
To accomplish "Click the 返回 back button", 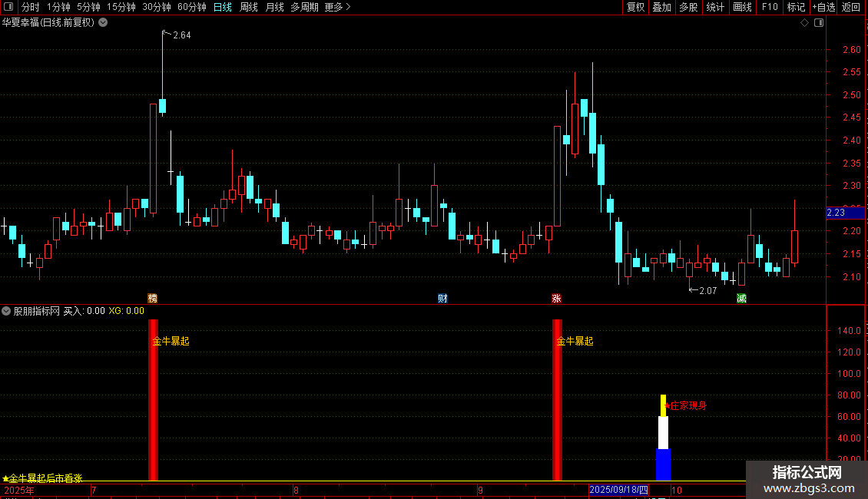I will (x=851, y=7).
